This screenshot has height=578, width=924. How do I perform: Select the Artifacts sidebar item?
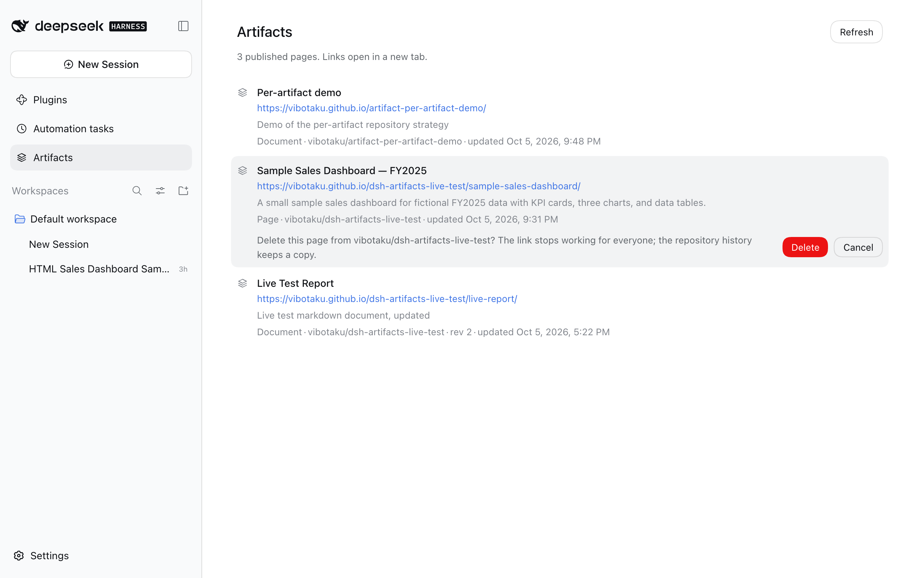coord(101,158)
